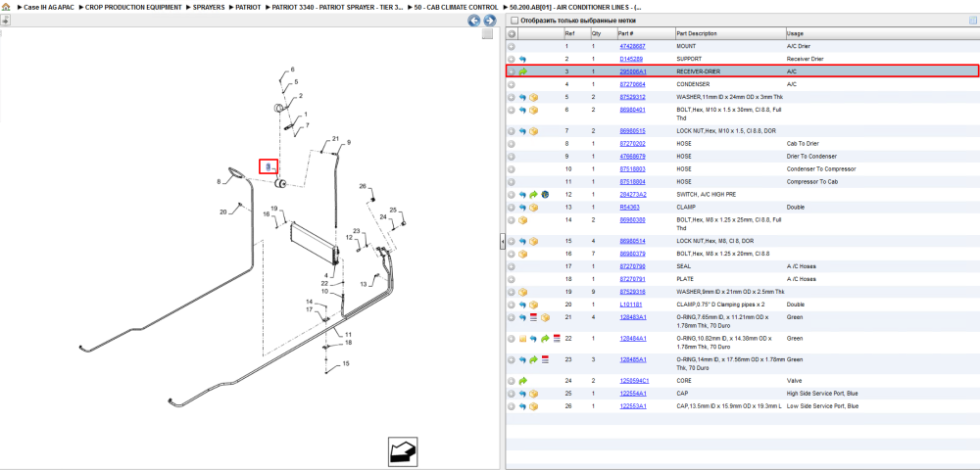Click the package box icon on row 7 LOCK NUT
Viewport: 980px width, 470px height.
click(534, 132)
